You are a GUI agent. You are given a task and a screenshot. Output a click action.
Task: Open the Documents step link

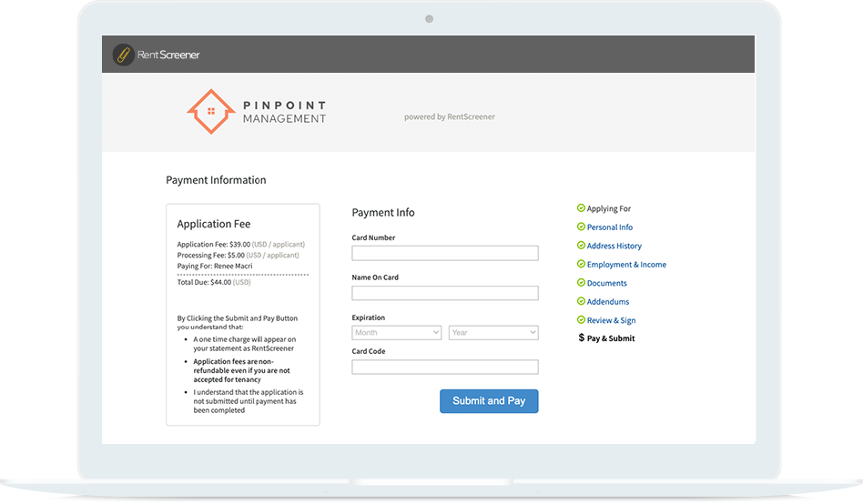click(606, 283)
